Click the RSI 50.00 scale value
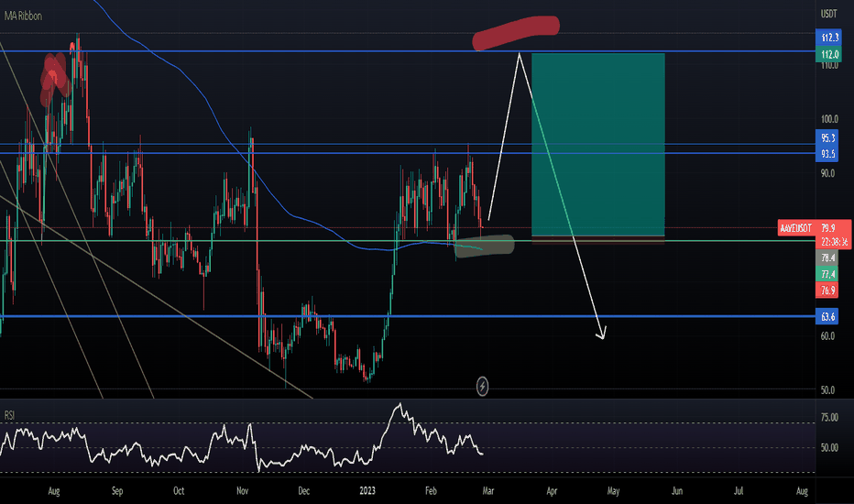This screenshot has width=854, height=504. [x=829, y=447]
